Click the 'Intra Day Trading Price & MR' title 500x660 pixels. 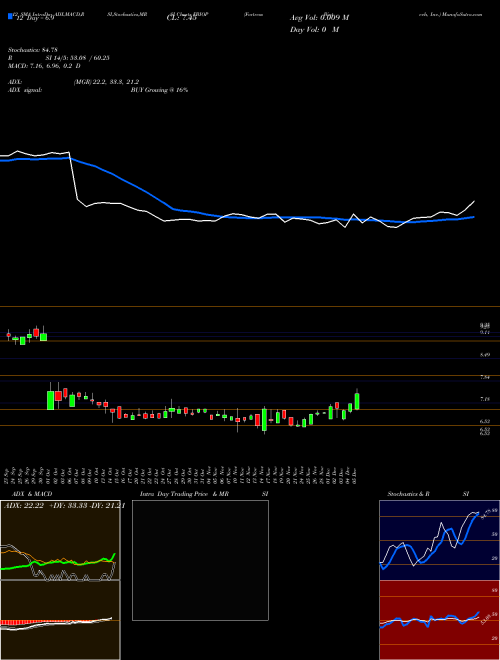coord(184,494)
